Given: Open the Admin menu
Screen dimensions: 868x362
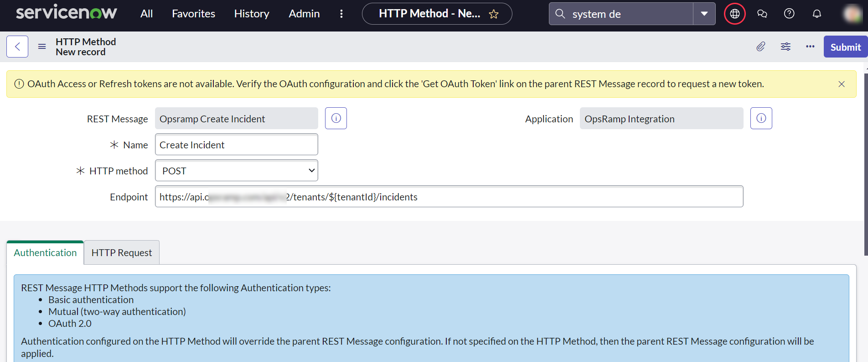Looking at the screenshot, I should tap(304, 14).
